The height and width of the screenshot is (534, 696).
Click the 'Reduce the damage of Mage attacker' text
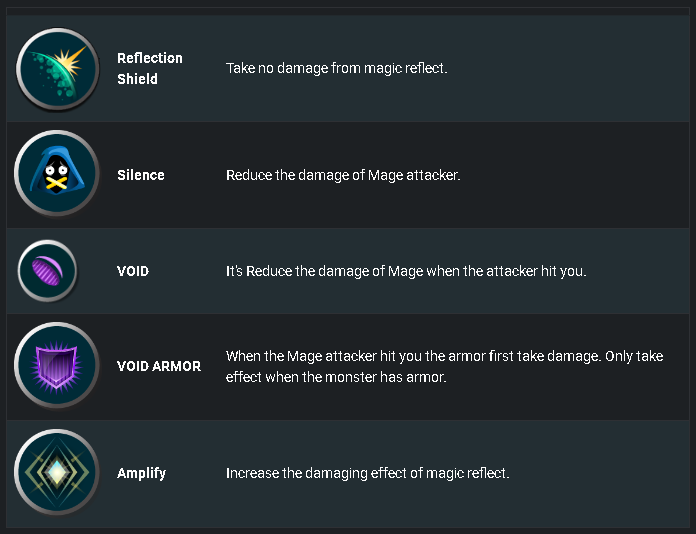[x=343, y=175]
